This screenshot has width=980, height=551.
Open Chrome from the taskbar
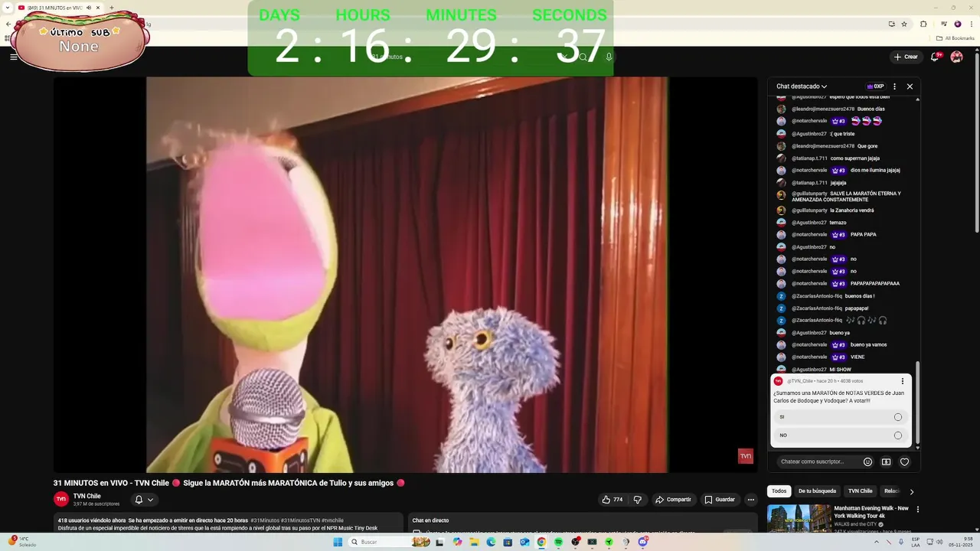tap(541, 542)
